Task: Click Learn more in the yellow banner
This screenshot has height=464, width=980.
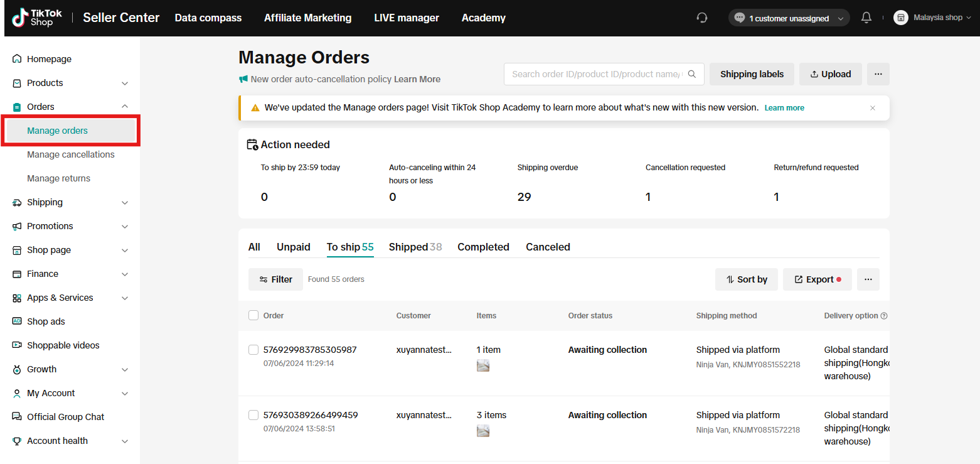Action: 784,108
